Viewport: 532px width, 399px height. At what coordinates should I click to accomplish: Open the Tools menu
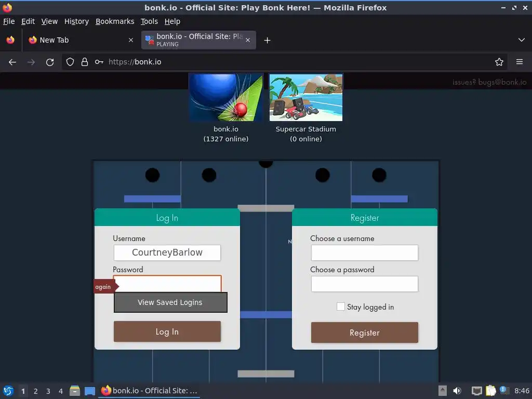tap(149, 21)
